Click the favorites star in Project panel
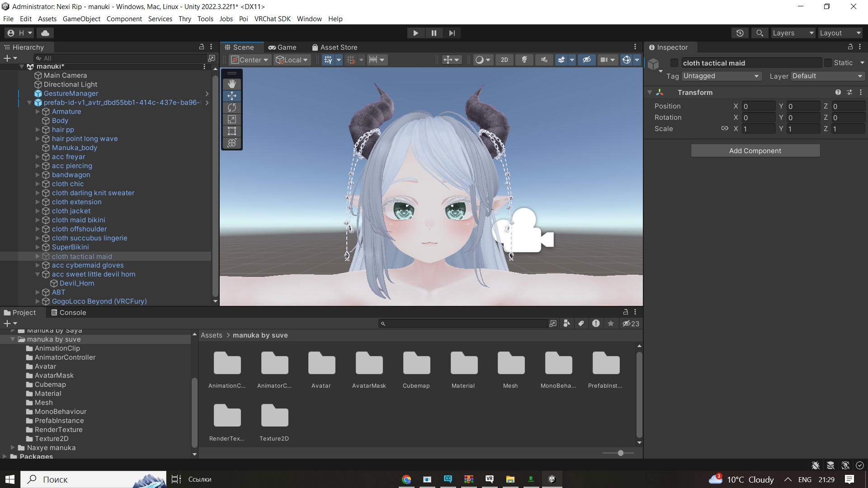 point(611,324)
